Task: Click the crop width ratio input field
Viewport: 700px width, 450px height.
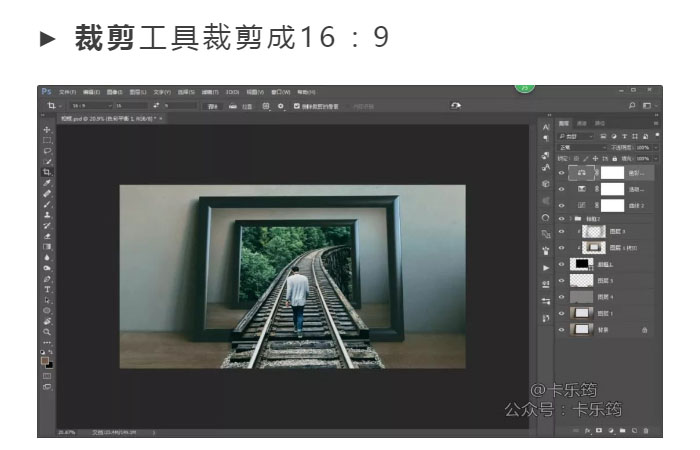Action: coord(131,106)
